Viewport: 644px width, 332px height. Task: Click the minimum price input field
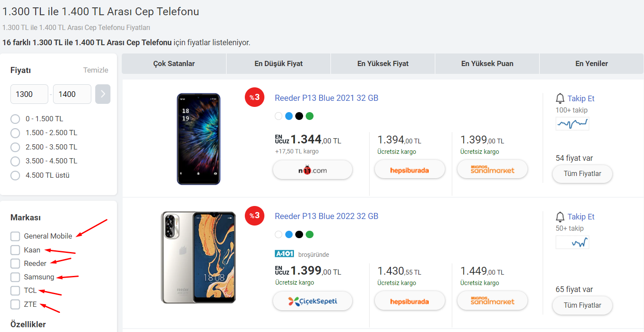tap(29, 94)
